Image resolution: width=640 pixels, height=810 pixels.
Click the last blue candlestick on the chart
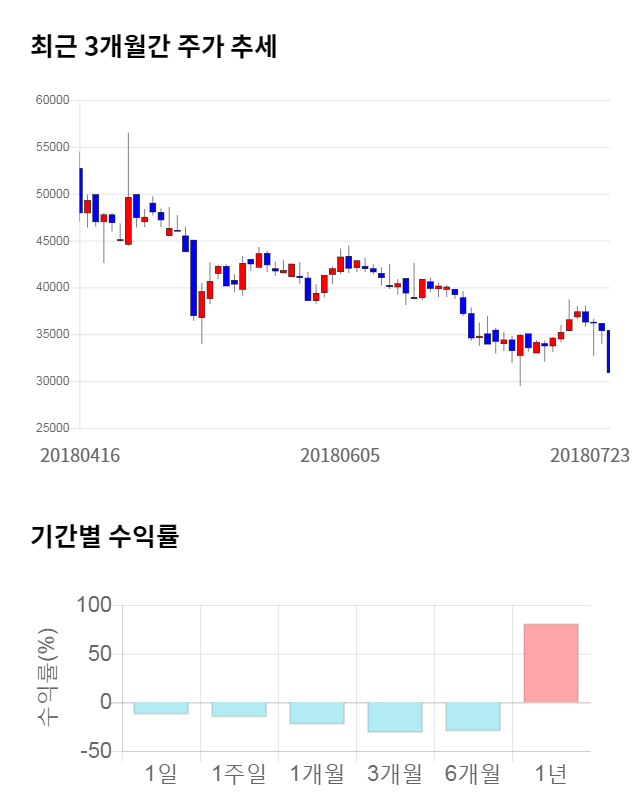point(608,352)
